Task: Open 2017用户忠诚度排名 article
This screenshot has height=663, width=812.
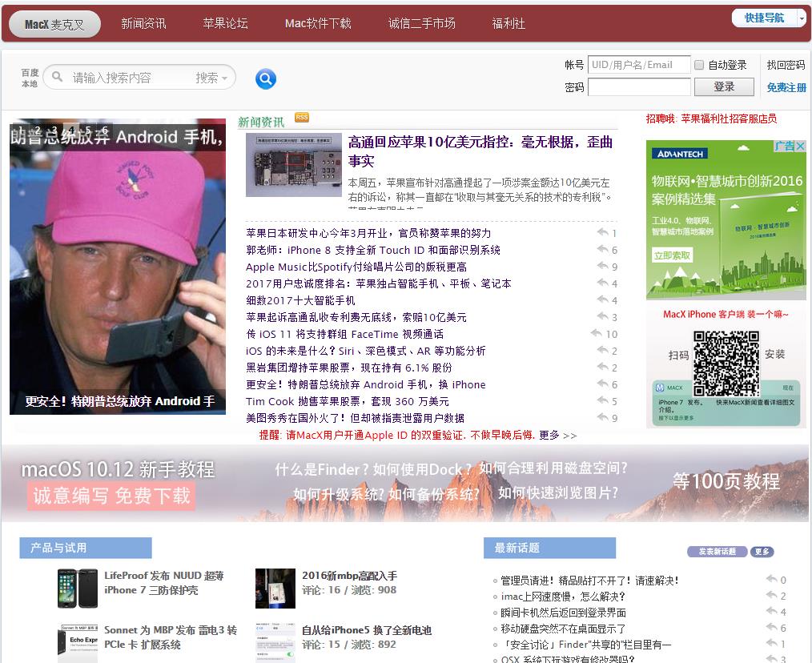Action: point(379,283)
